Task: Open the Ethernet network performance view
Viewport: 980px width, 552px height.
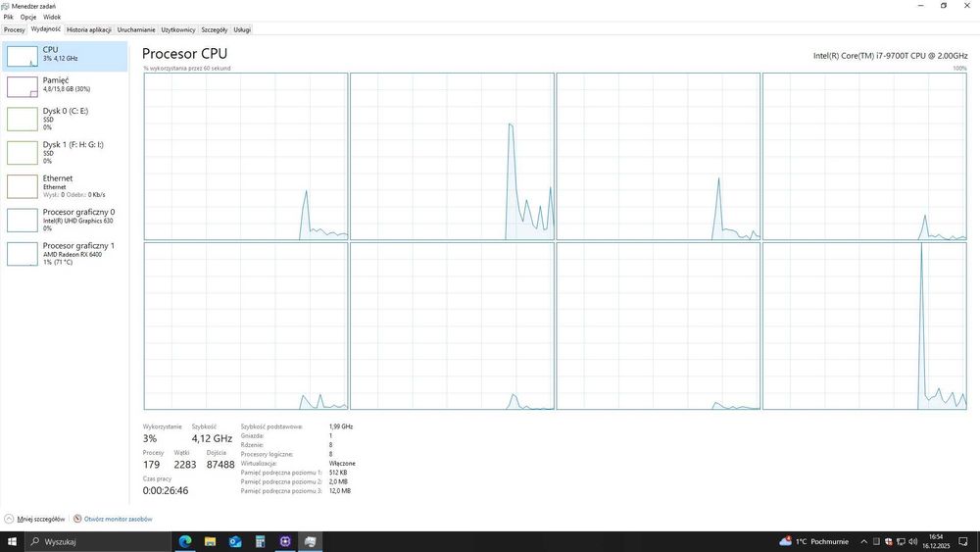Action: pos(65,186)
